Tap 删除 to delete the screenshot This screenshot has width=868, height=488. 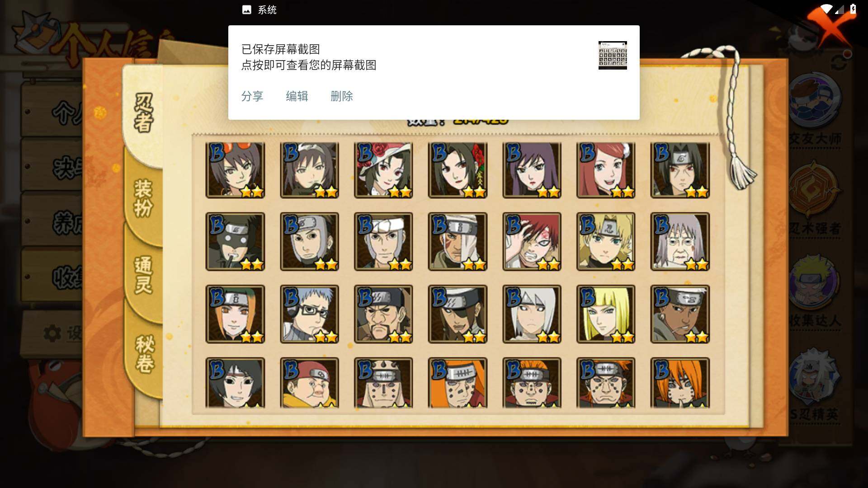coord(342,96)
